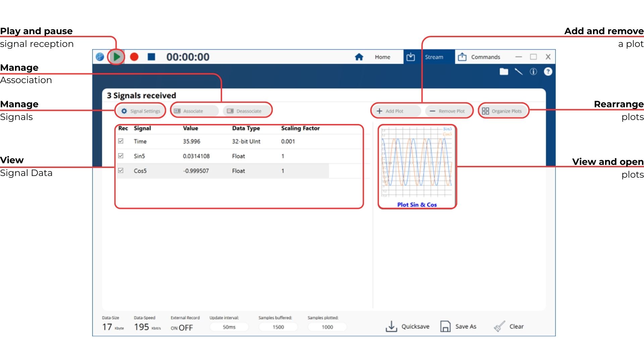Toggle the Sin5 record checkbox
The height and width of the screenshot is (362, 644).
[x=121, y=156]
